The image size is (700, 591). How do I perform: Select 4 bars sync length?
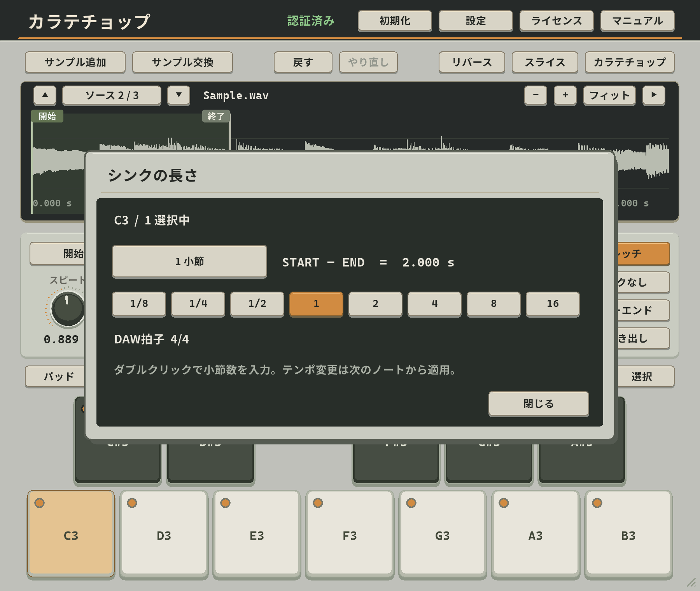pyautogui.click(x=435, y=304)
